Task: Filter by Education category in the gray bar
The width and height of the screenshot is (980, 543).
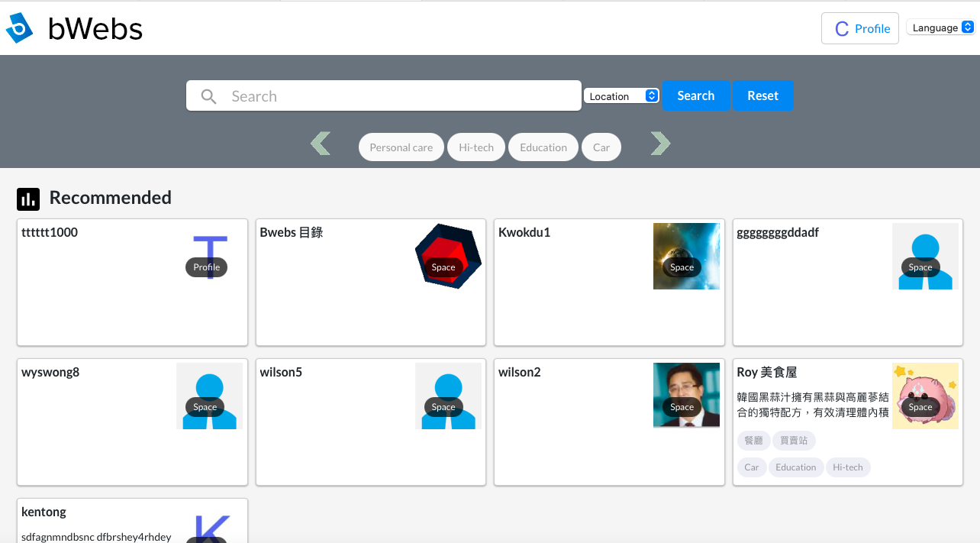Action: 543,147
